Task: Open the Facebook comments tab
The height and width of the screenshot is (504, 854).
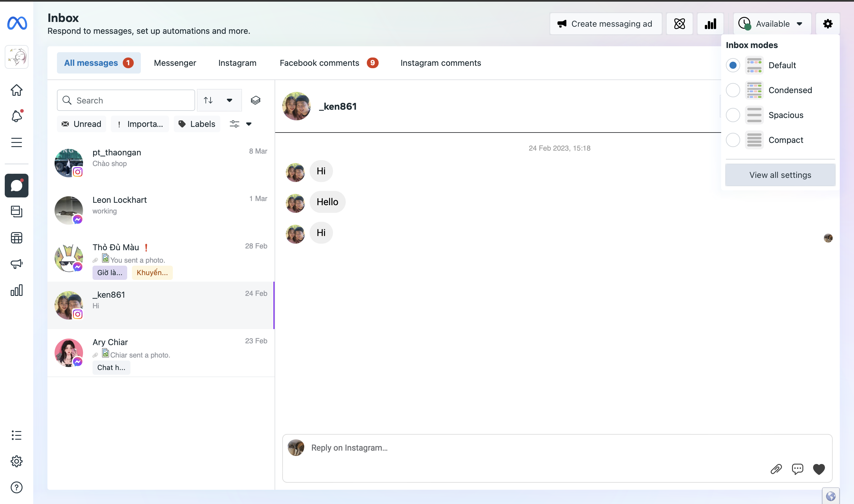Action: (319, 63)
